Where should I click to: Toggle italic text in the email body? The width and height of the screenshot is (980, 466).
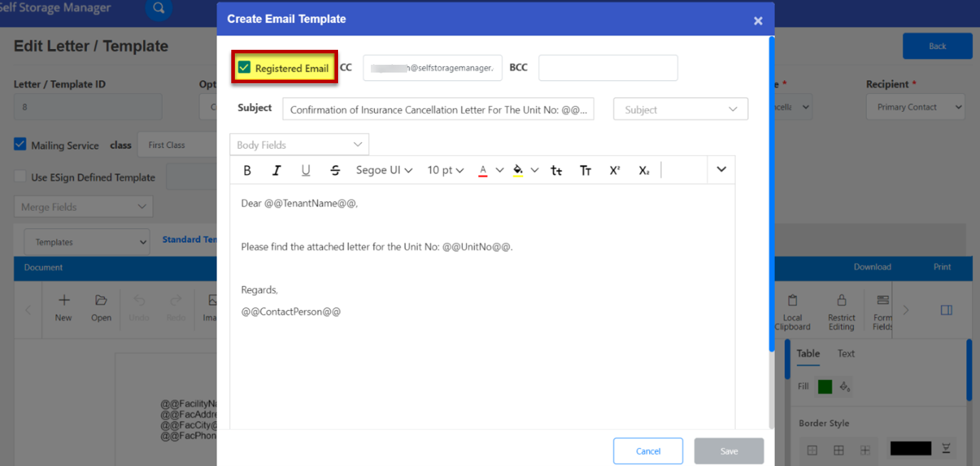coord(277,171)
